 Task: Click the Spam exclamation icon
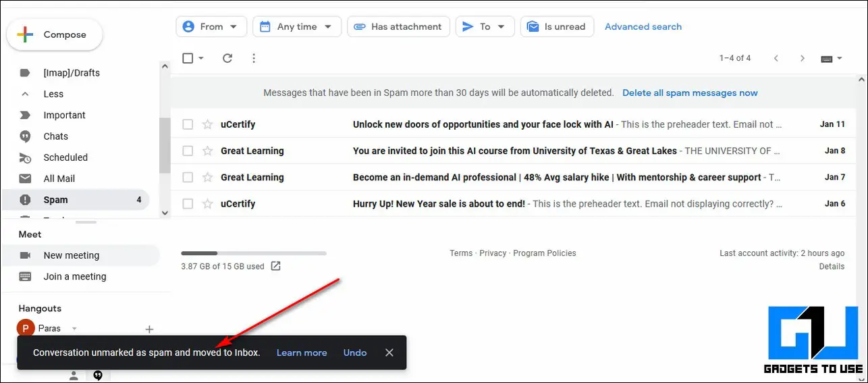click(25, 200)
